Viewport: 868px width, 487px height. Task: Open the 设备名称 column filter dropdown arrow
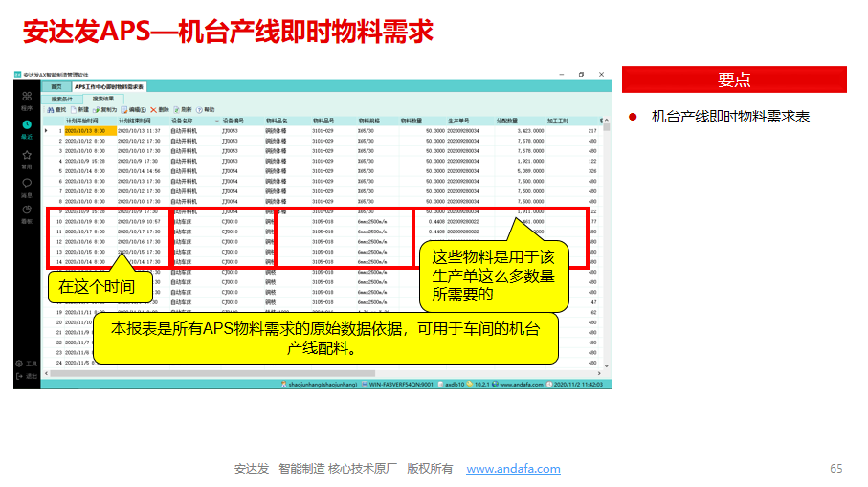point(215,121)
